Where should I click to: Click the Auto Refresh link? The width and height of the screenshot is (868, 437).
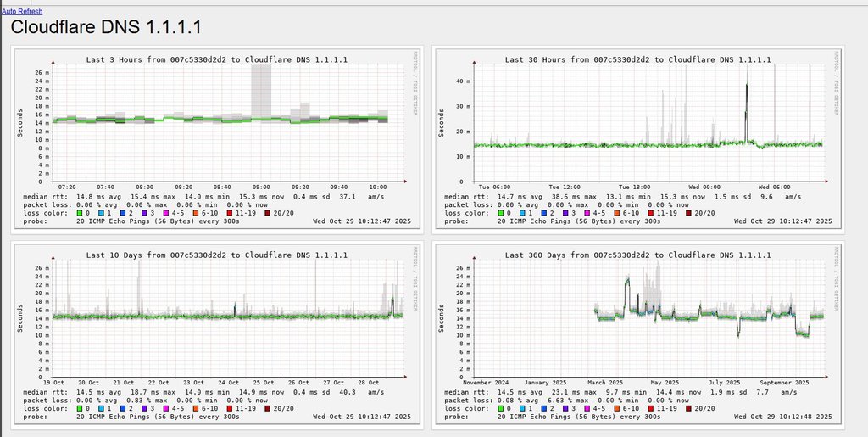pyautogui.click(x=22, y=11)
